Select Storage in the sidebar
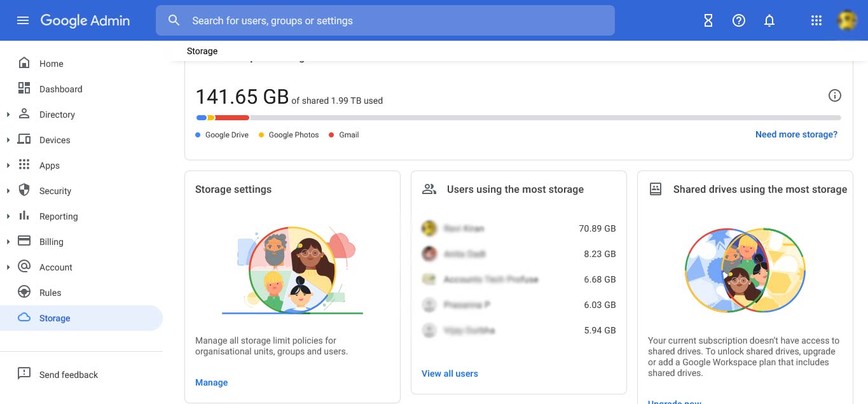Image resolution: width=868 pixels, height=404 pixels. [x=55, y=318]
